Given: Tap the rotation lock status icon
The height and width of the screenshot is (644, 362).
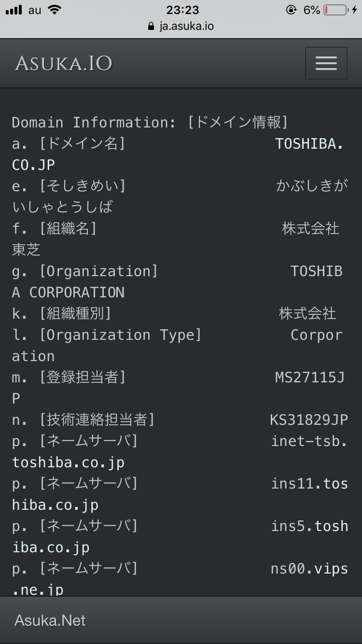Looking at the screenshot, I should tap(291, 10).
